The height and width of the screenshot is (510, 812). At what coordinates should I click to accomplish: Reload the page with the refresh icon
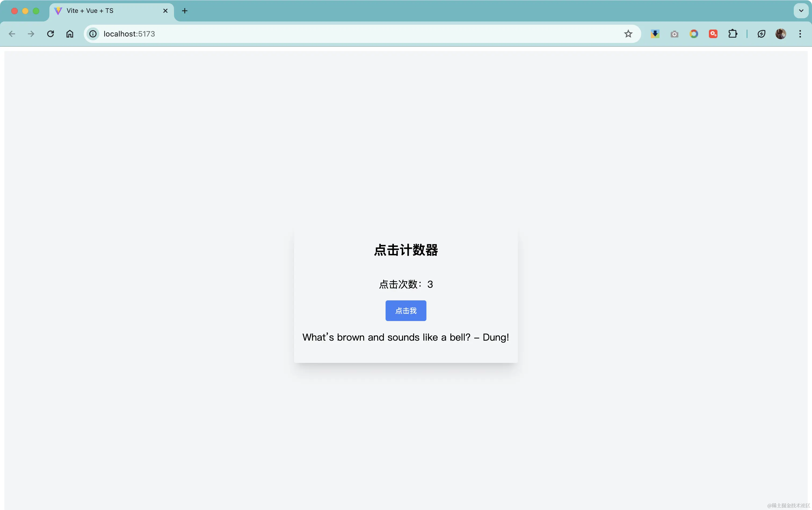coord(50,34)
